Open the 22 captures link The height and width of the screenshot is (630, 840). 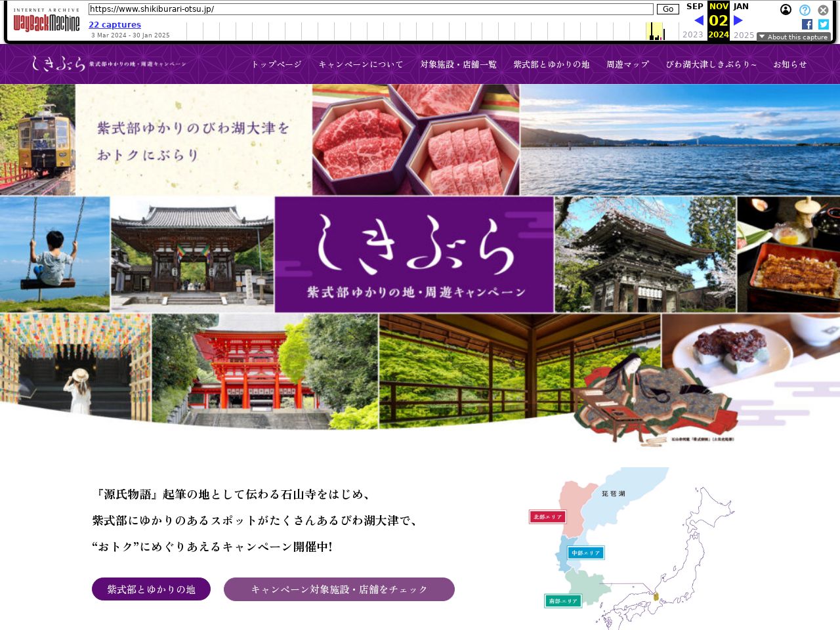pos(115,25)
